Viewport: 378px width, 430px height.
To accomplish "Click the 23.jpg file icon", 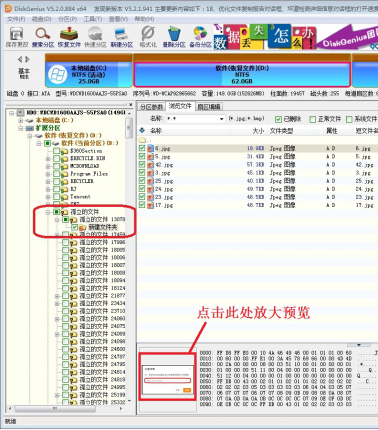I will pyautogui.click(x=150, y=197).
